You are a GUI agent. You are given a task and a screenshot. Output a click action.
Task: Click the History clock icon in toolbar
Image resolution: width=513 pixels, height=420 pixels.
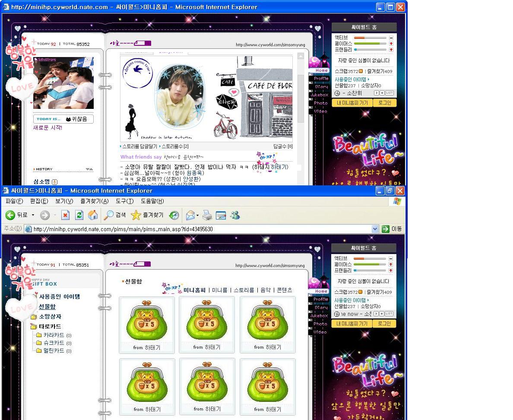(174, 215)
